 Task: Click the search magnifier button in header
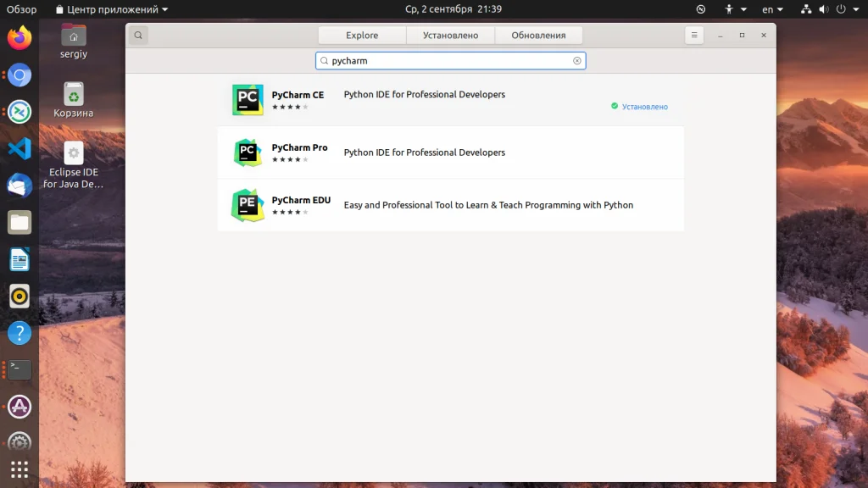point(138,36)
